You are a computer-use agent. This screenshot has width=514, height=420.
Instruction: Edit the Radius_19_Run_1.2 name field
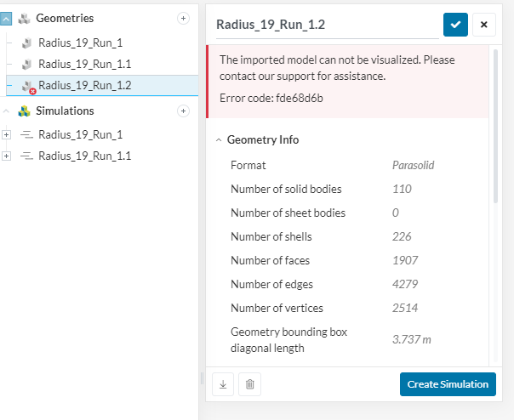[x=327, y=25]
